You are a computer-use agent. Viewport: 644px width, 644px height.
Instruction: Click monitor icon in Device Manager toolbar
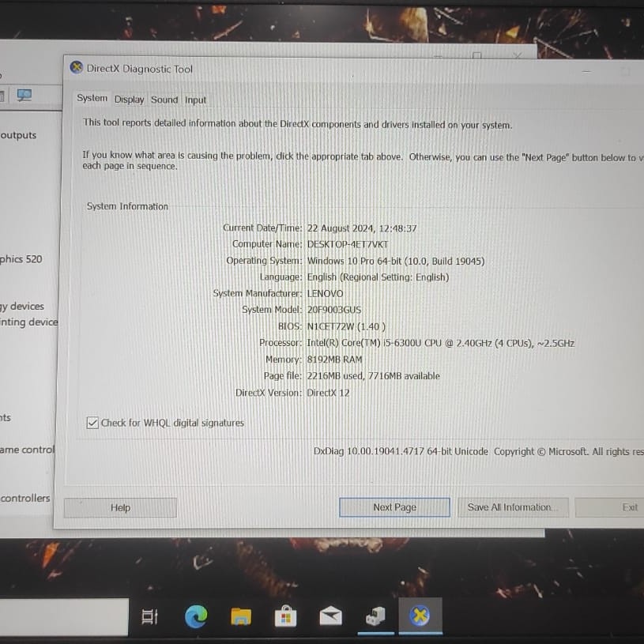click(x=24, y=96)
